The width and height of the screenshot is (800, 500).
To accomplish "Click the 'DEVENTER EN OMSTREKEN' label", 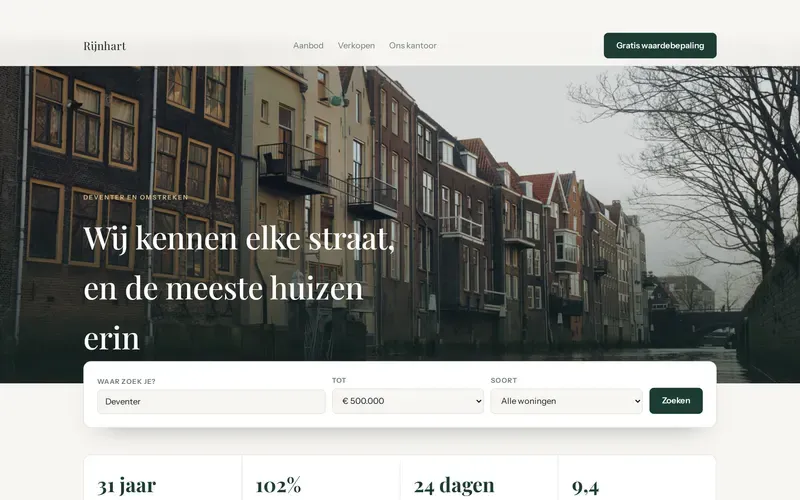I will 136,197.
